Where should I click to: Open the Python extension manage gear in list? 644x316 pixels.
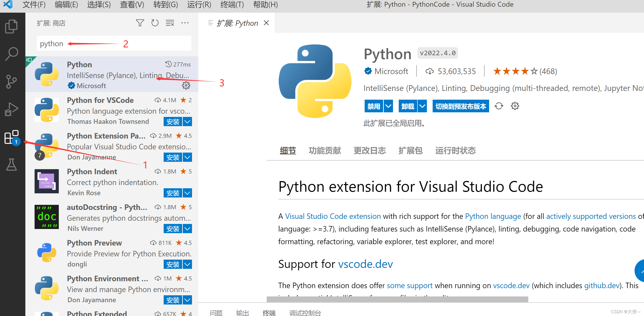[x=186, y=85]
